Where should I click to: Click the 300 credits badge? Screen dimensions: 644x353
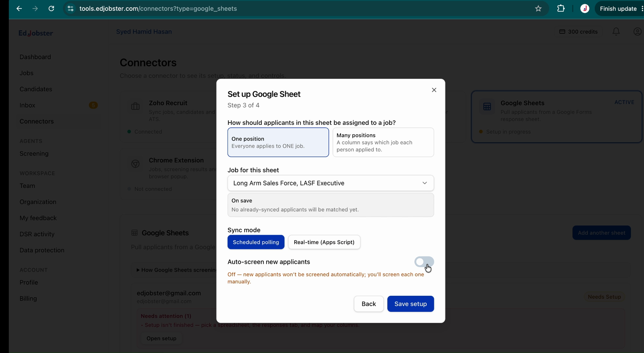(578, 31)
